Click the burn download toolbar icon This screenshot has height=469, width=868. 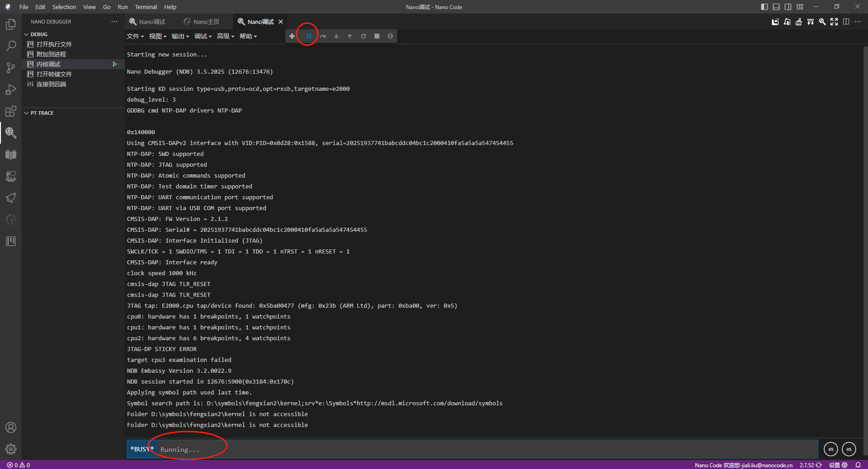811,22
